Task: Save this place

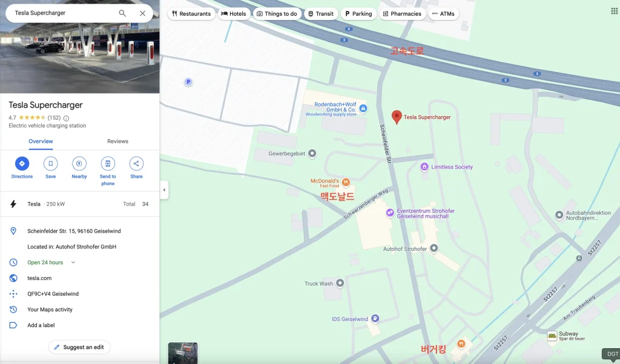Action: pyautogui.click(x=51, y=167)
